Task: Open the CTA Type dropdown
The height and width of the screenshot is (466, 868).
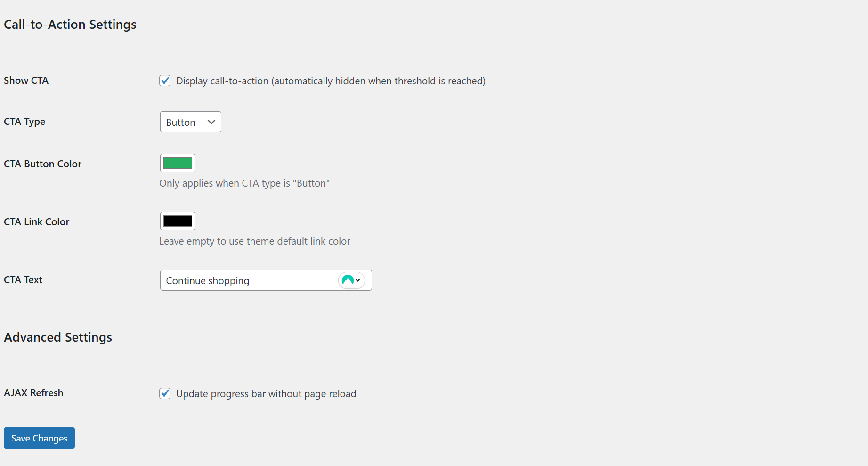Action: 190,122
